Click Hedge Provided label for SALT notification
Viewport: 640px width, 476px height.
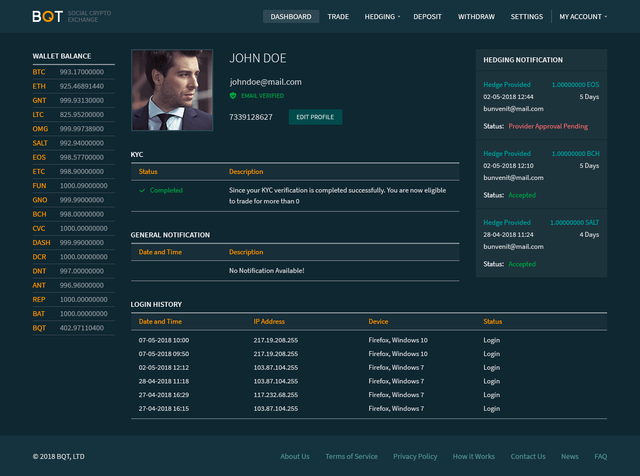[x=507, y=222]
